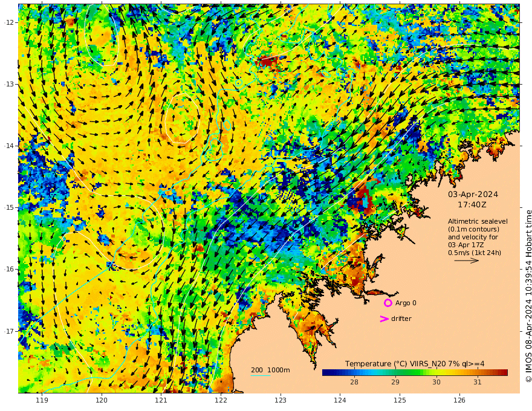The height and width of the screenshot is (411, 532).
Task: Click the '(0.1m contours)' text line
Action: (473, 229)
